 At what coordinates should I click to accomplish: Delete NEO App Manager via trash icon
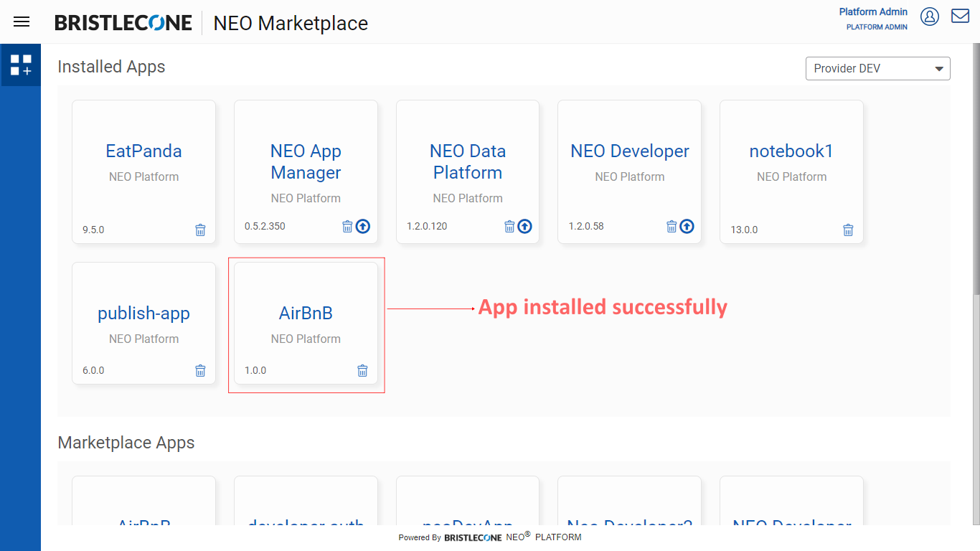click(347, 226)
